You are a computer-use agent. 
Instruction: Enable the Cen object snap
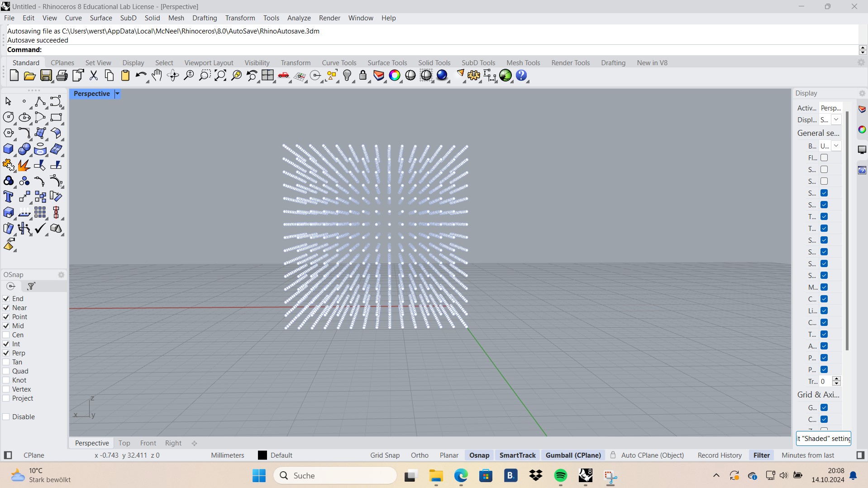[x=6, y=335]
